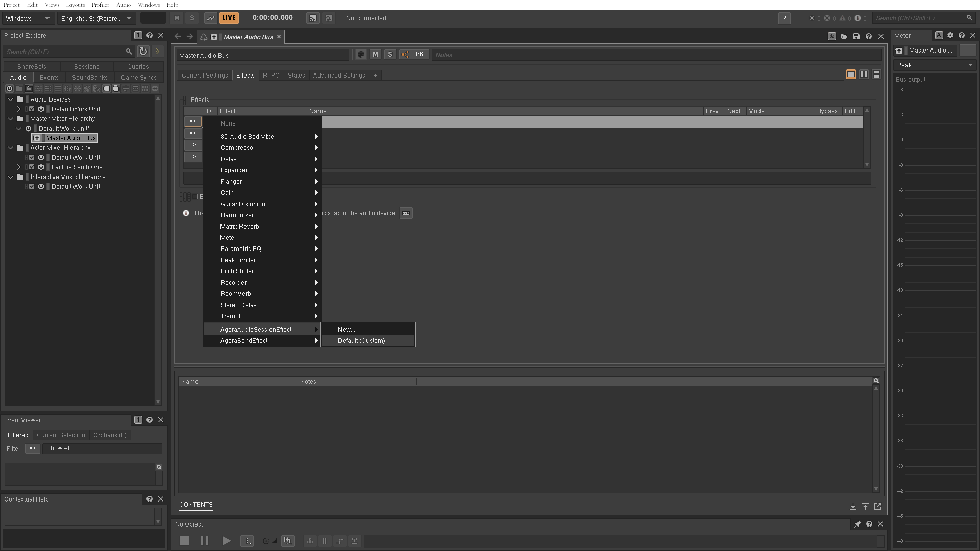980x551 pixels.
Task: Select AgoraAudioSessionEffect New option
Action: [x=346, y=329]
